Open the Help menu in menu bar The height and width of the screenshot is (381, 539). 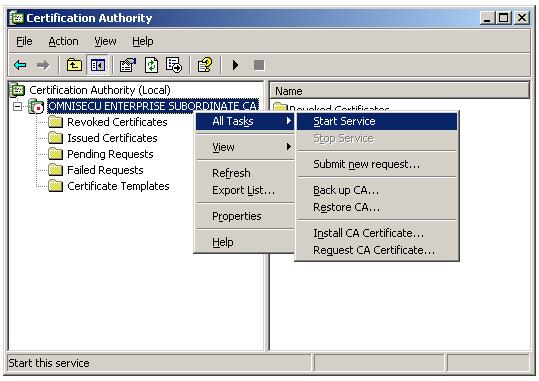point(143,41)
